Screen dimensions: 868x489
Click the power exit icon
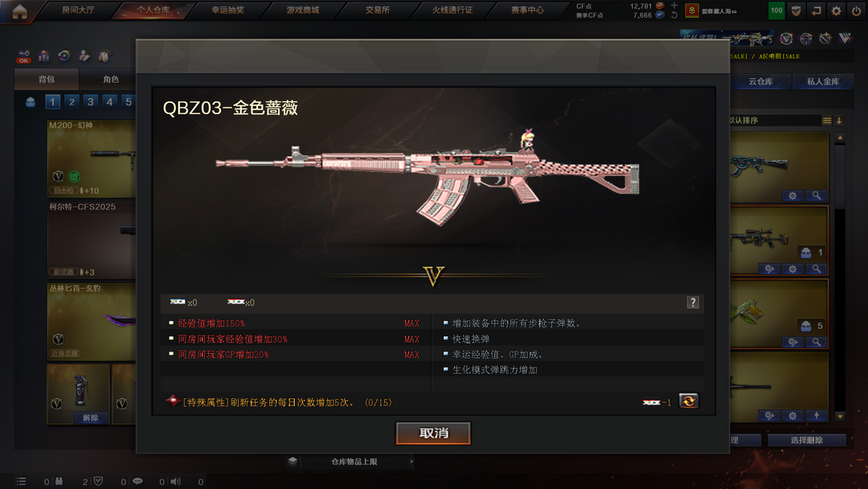(857, 10)
